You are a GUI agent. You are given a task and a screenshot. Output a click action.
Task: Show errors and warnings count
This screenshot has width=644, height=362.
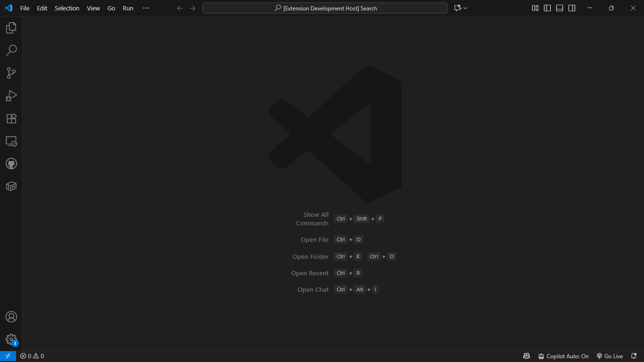(x=32, y=356)
